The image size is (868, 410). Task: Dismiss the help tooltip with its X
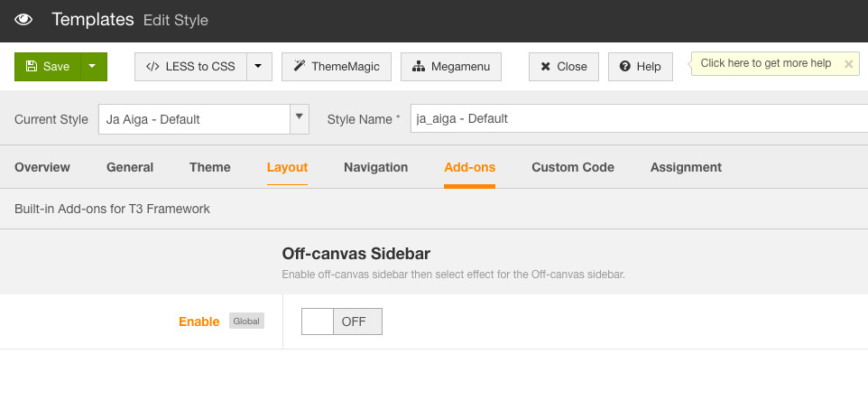848,64
